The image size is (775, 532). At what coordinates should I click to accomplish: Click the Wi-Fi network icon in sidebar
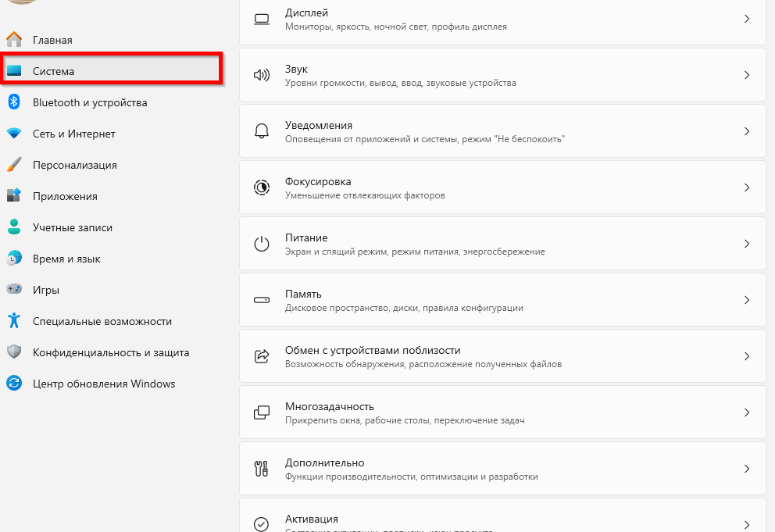14,134
